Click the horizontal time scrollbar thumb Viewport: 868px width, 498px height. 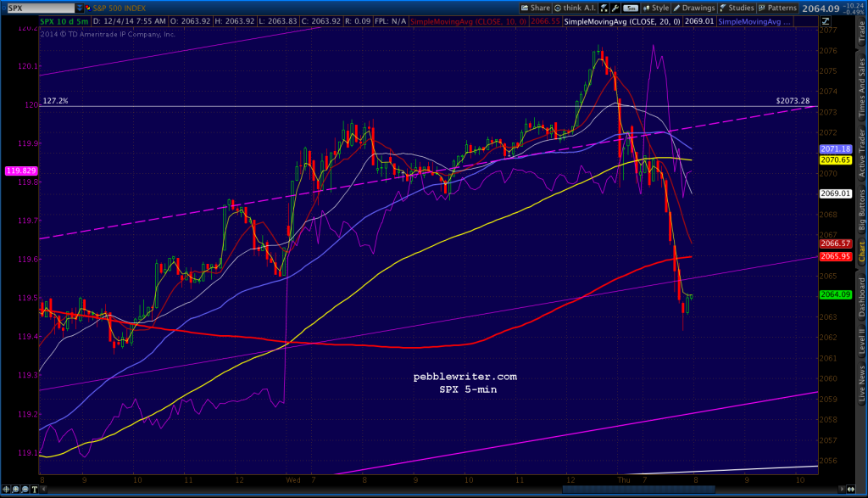(x=638, y=490)
